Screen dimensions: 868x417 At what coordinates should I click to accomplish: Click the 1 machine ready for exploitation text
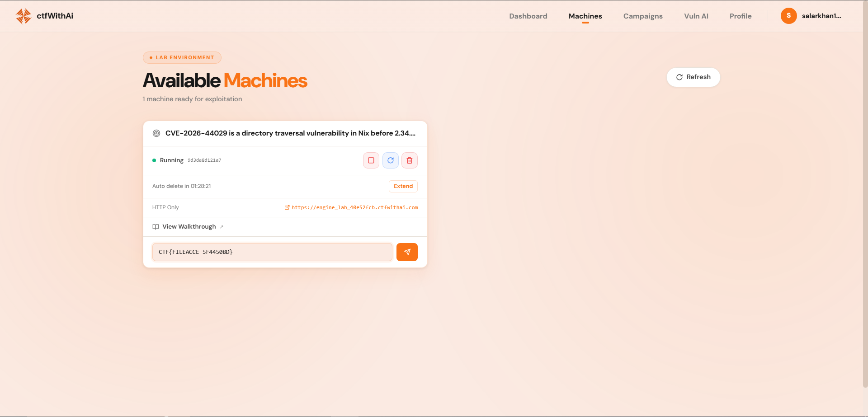(192, 99)
